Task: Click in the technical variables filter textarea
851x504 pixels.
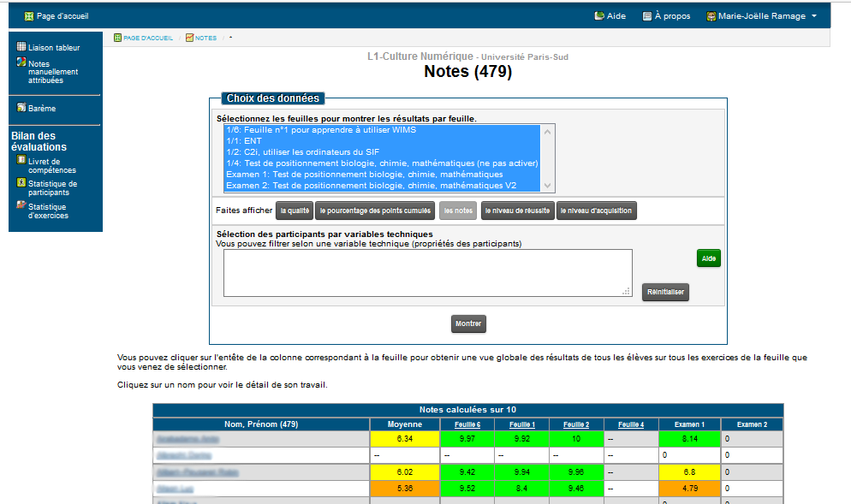Action: click(x=427, y=273)
